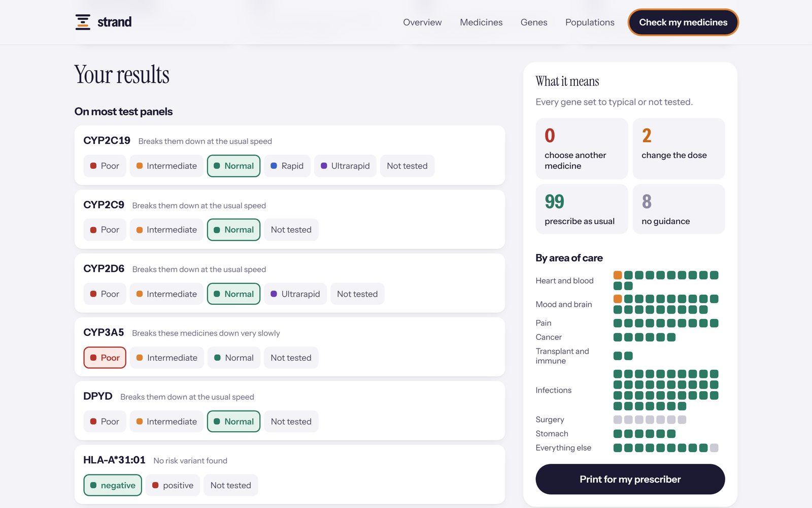Click the first green square in Stomach row
This screenshot has width=812, height=508.
tap(618, 434)
